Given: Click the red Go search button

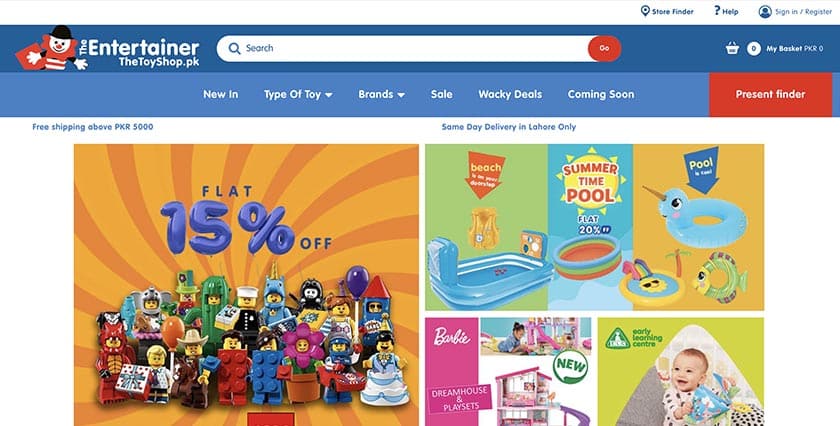Looking at the screenshot, I should pyautogui.click(x=604, y=48).
